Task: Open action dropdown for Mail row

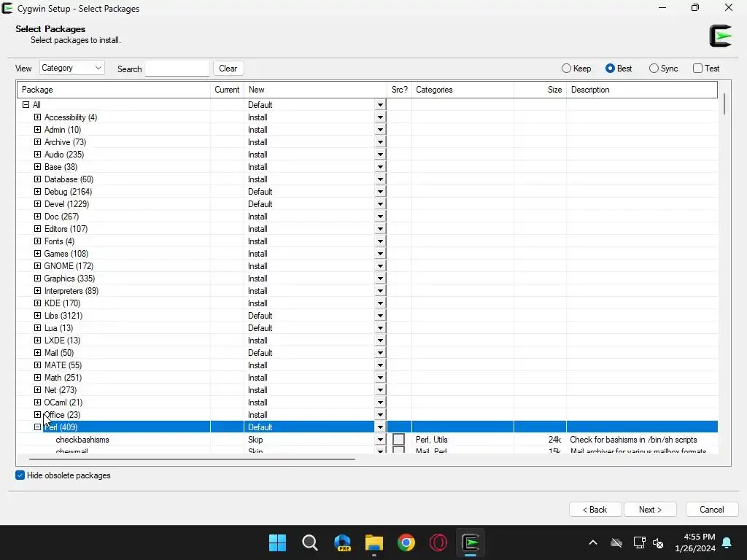Action: [x=379, y=353]
